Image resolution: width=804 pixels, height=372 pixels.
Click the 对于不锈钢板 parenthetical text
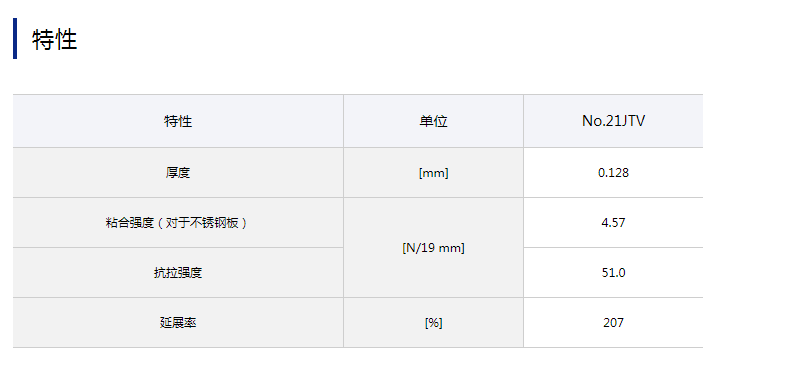203,223
